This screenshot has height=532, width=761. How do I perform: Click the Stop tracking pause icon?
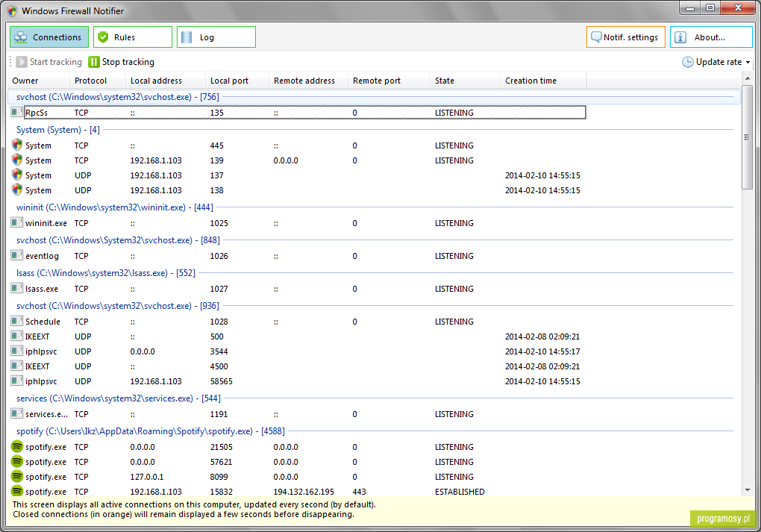[x=94, y=62]
